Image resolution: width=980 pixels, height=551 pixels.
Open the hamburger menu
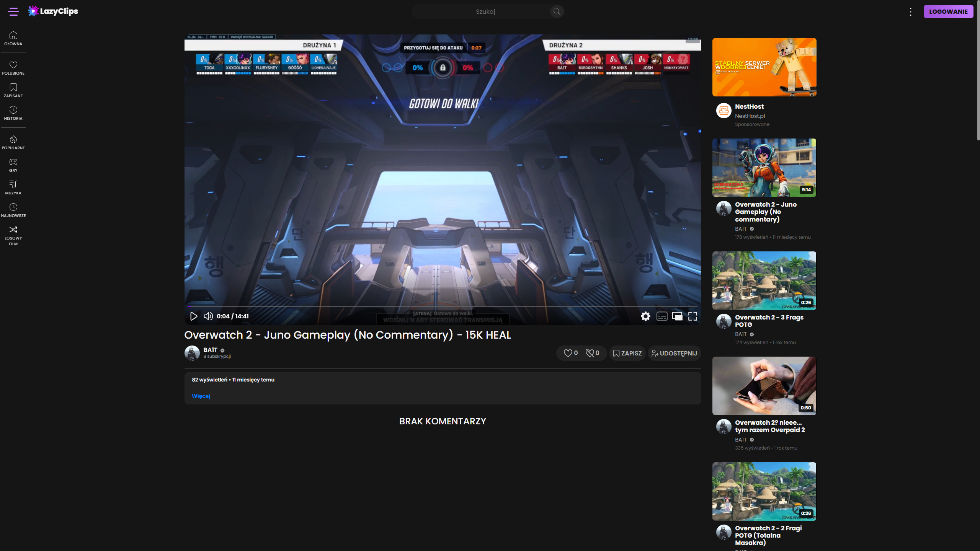click(13, 11)
